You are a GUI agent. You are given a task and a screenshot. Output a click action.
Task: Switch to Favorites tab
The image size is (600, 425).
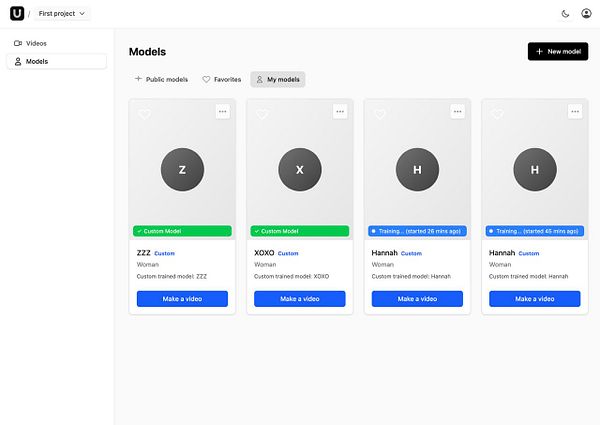pos(222,79)
